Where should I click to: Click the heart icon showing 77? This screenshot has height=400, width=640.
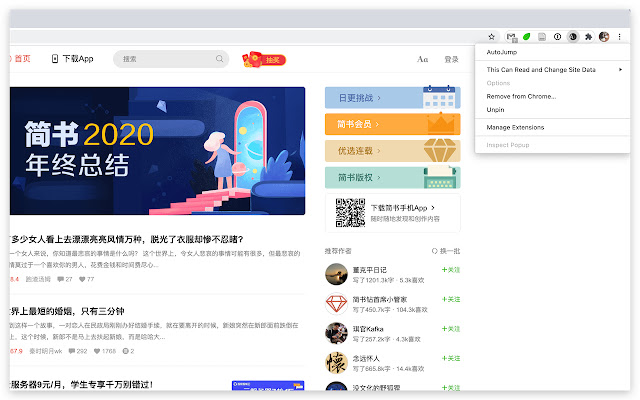[x=82, y=279]
